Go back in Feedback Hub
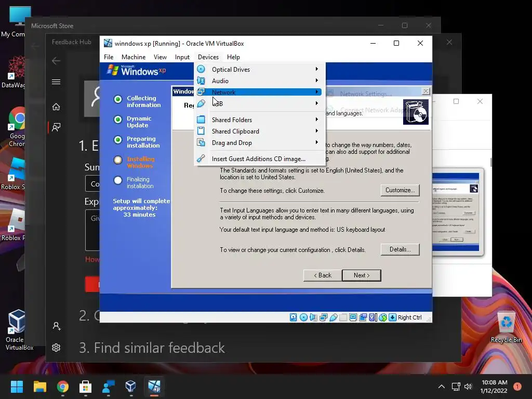This screenshot has width=532, height=399. click(56, 61)
